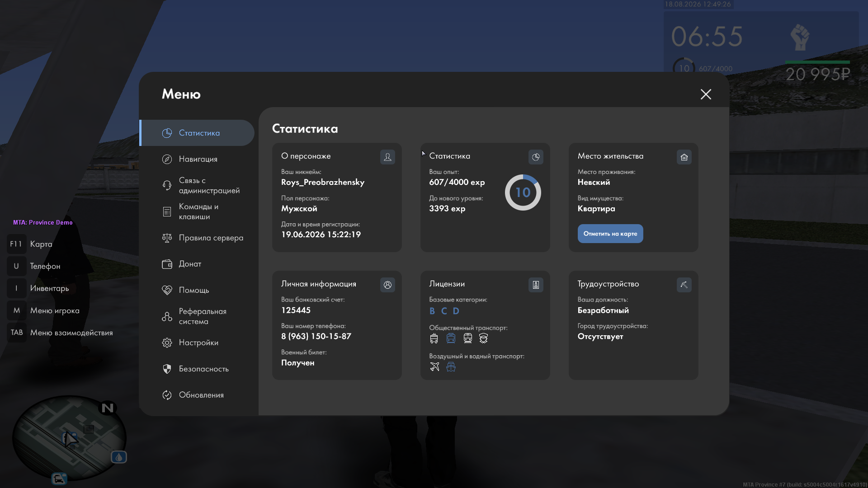
Task: Click the tools icon in Трудоустройство card
Action: (x=684, y=285)
